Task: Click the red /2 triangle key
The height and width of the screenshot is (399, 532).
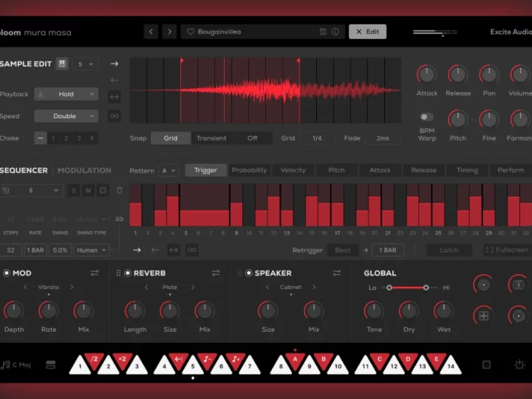Action: tap(95, 360)
